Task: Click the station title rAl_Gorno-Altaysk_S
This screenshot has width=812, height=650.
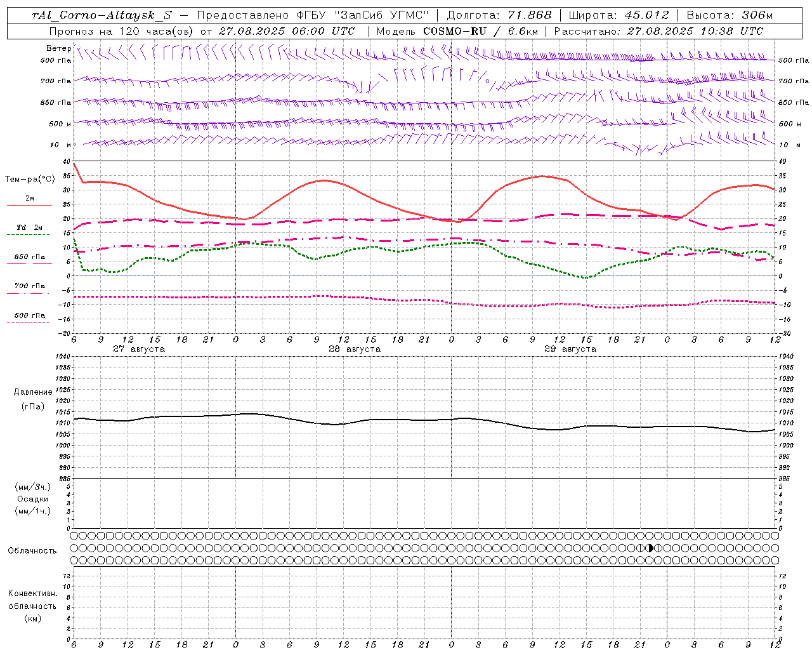Action: (x=101, y=15)
